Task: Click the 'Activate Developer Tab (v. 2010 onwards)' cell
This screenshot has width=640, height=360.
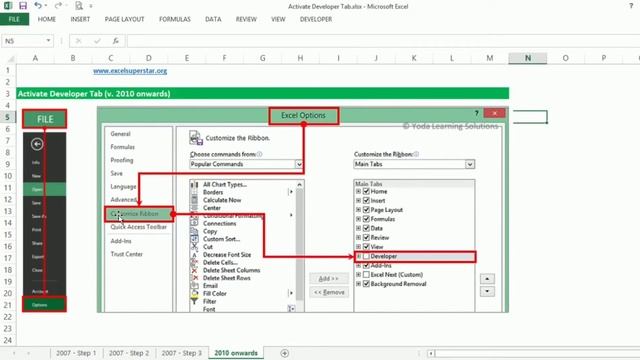Action: coord(262,93)
